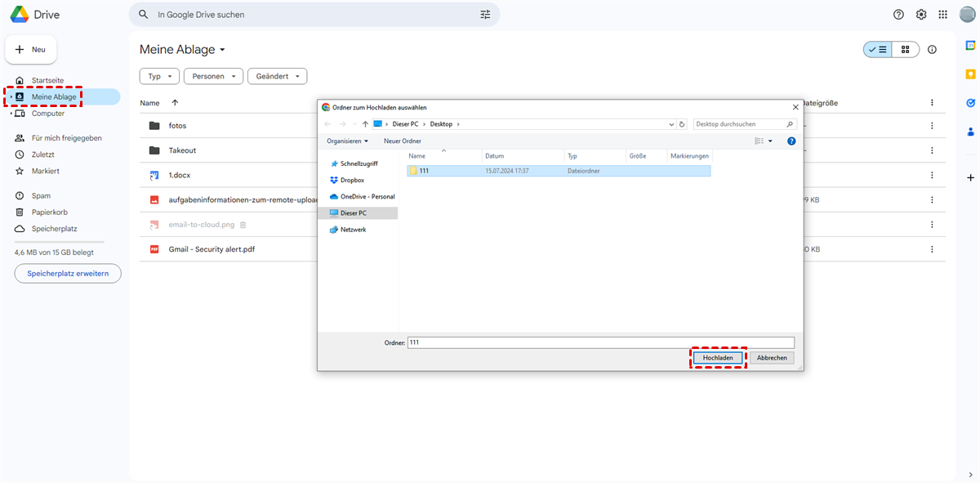Image resolution: width=980 pixels, height=483 pixels.
Task: Expand the Desktop breadcrumb chevron
Action: coord(459,124)
